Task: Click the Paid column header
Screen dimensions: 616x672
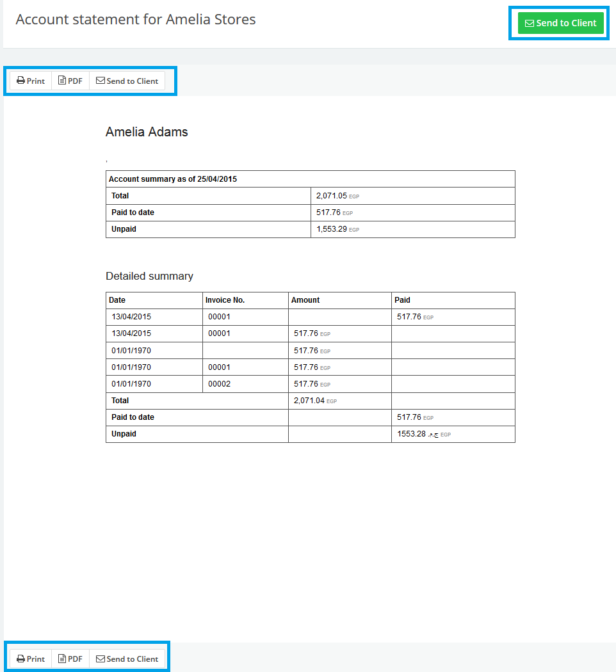Action: point(402,300)
